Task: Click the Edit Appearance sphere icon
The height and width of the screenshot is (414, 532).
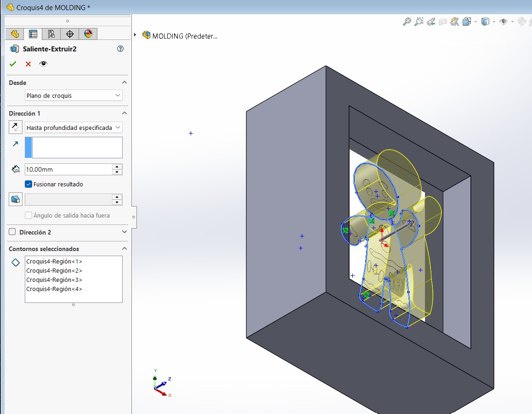Action: coord(522,22)
